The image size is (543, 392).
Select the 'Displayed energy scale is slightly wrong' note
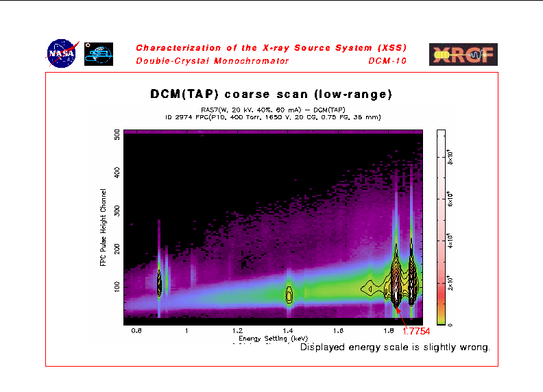(x=395, y=347)
